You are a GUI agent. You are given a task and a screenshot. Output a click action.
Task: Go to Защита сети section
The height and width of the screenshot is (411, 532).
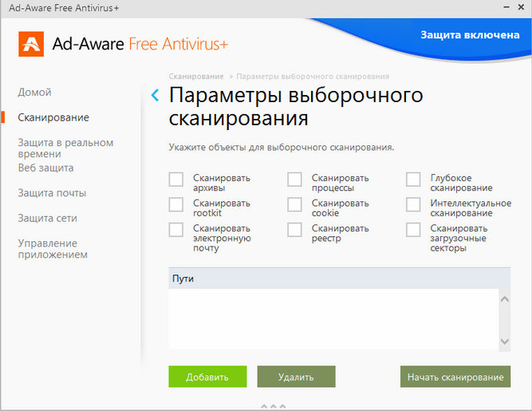pos(48,218)
